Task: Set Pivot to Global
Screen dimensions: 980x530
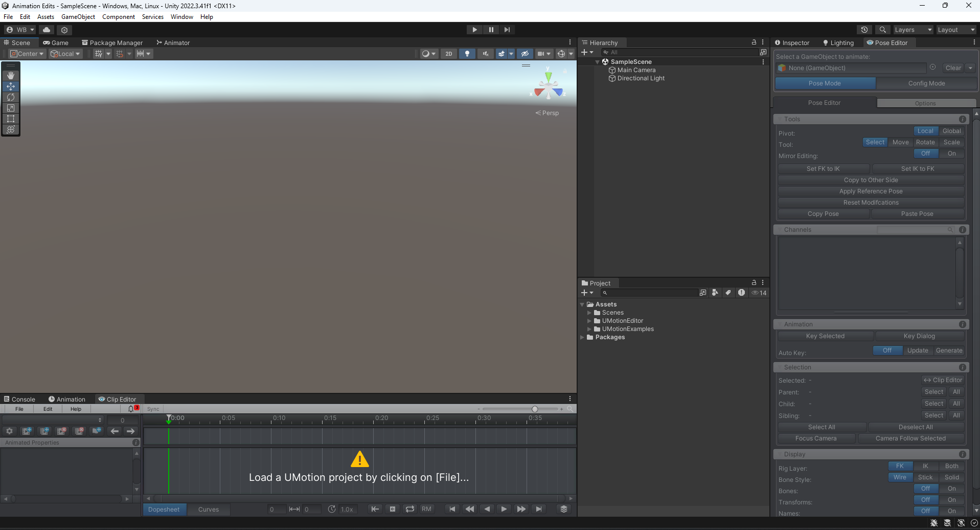Action: point(952,131)
